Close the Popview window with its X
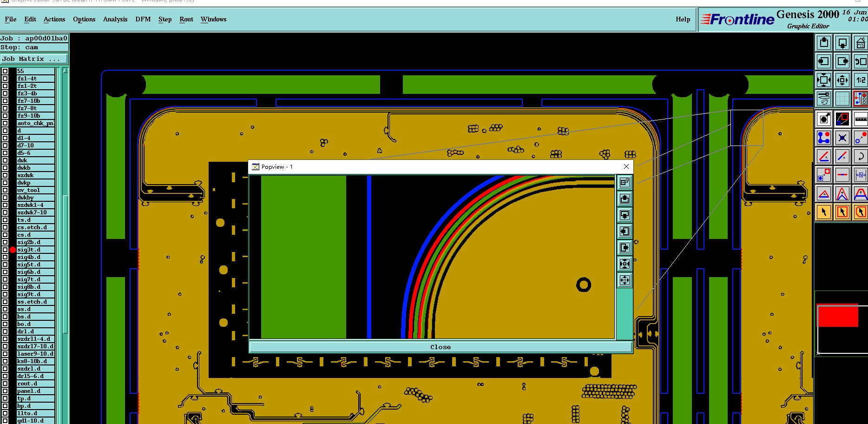This screenshot has height=424, width=868. coord(626,166)
